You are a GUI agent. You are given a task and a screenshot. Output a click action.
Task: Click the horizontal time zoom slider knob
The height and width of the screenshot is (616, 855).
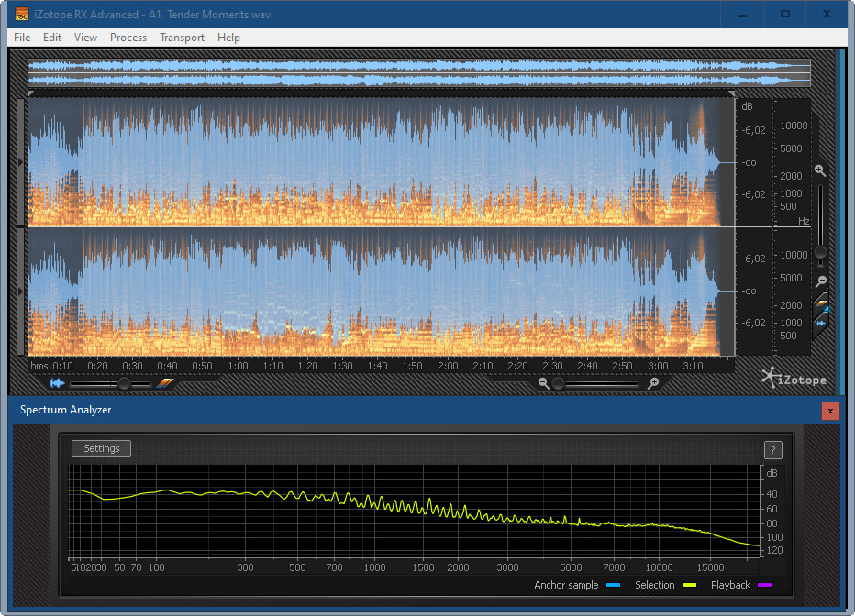(558, 383)
